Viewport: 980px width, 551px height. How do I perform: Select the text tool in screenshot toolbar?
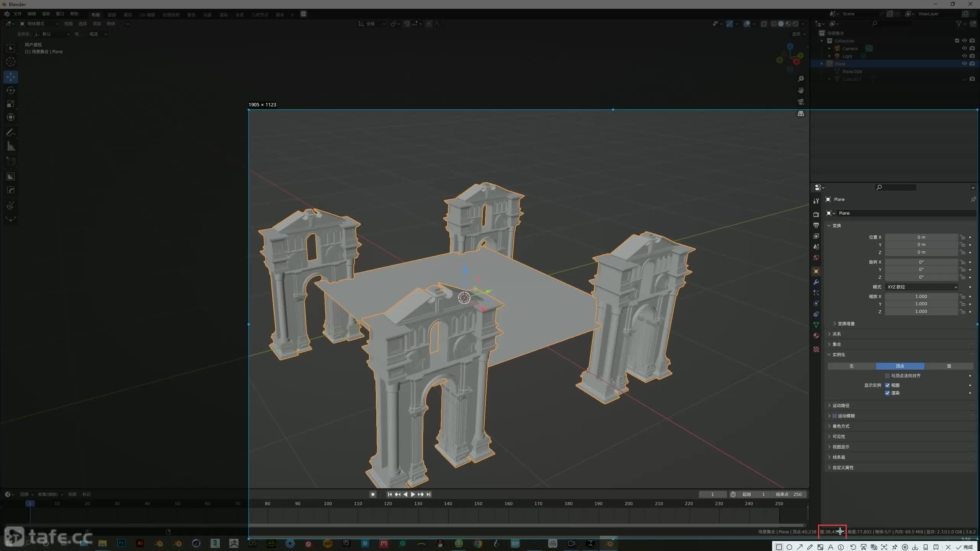[x=831, y=547]
